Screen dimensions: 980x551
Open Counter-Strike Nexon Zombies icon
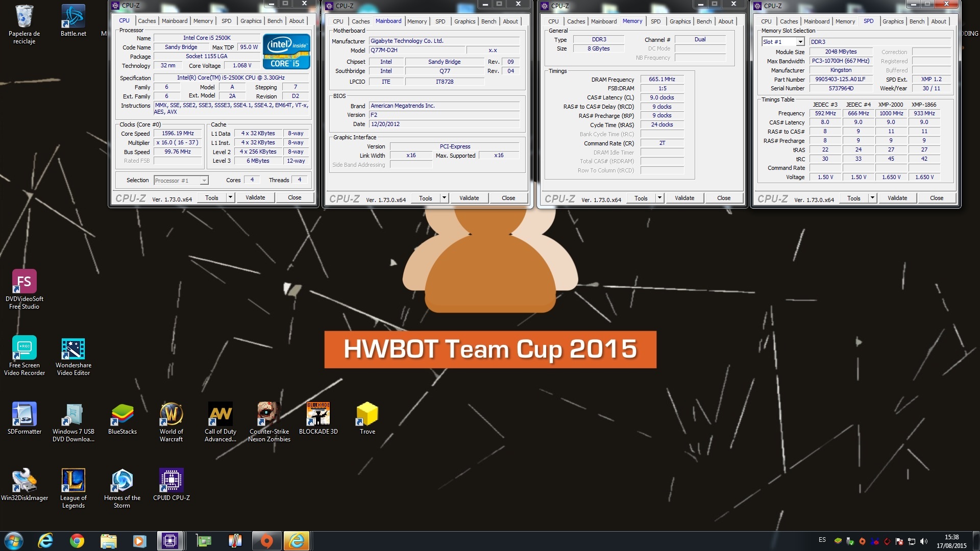click(269, 422)
